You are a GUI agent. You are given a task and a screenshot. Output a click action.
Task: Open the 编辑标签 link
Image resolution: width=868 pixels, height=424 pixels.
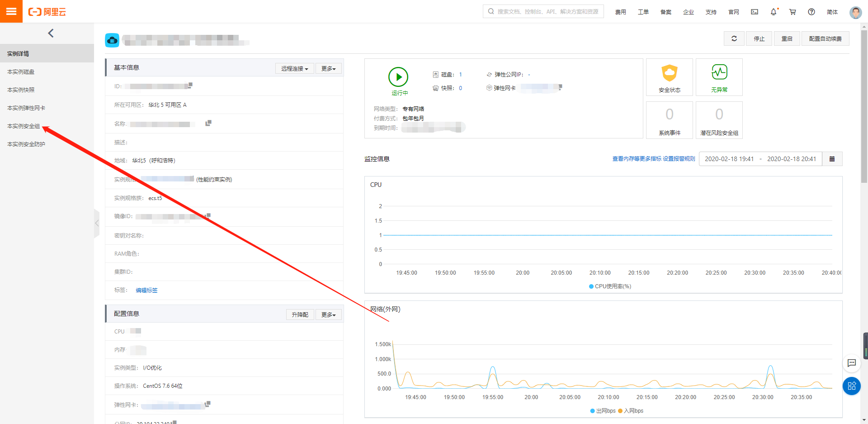(146, 290)
